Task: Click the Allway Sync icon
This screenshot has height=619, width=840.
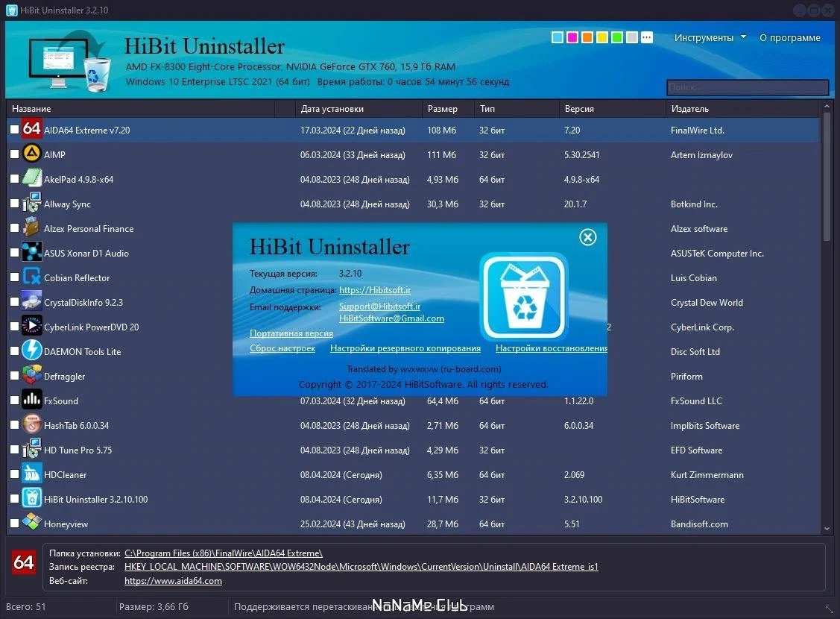Action: click(31, 203)
